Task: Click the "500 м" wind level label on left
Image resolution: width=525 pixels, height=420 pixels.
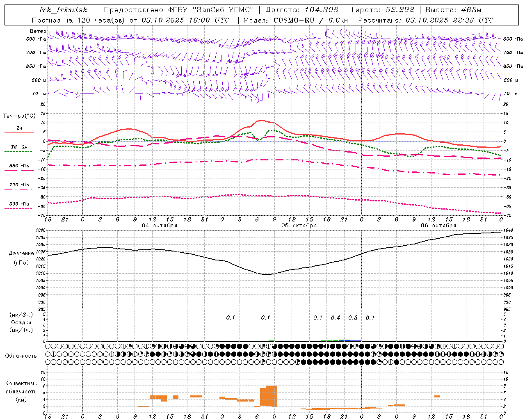Action: tap(39, 80)
